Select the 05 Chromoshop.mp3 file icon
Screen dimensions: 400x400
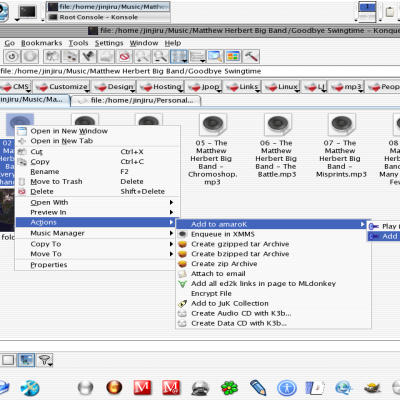(x=213, y=125)
